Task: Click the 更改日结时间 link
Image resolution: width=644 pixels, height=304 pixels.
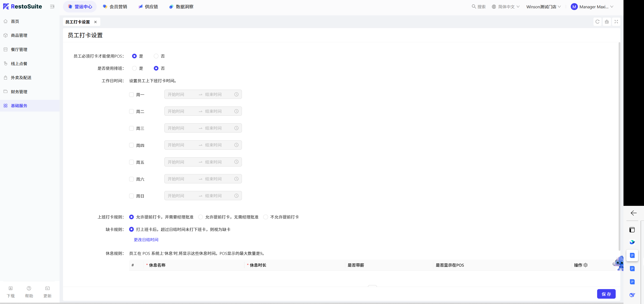Action: pyautogui.click(x=146, y=240)
